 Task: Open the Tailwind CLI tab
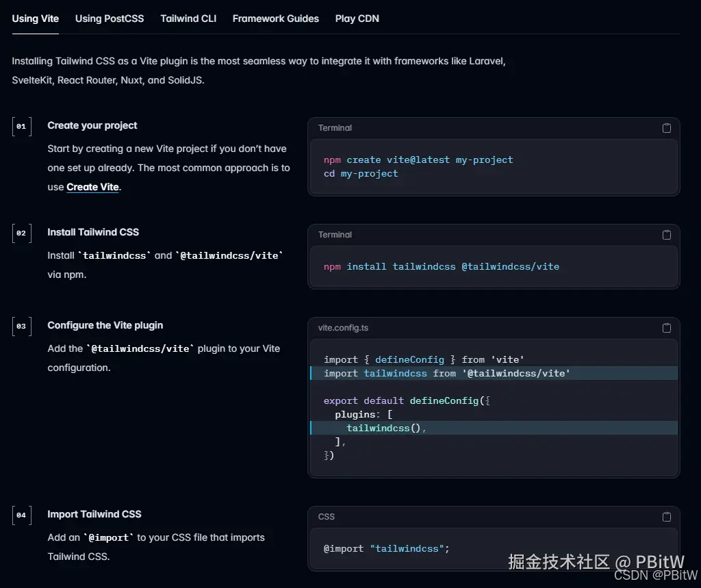(x=188, y=18)
